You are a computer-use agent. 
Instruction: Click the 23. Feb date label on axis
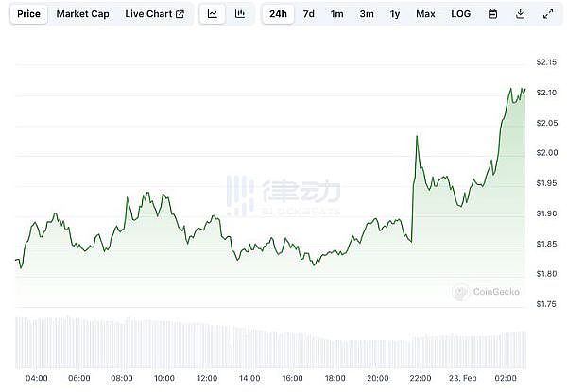[x=463, y=378]
